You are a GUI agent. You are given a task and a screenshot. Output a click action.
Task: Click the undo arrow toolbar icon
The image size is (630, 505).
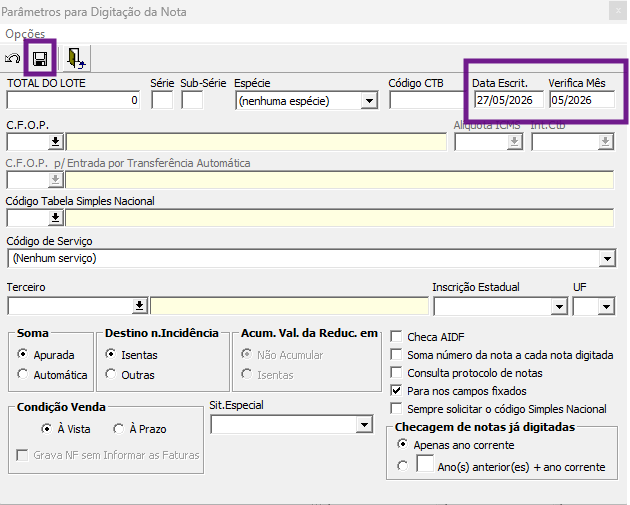pos(12,59)
